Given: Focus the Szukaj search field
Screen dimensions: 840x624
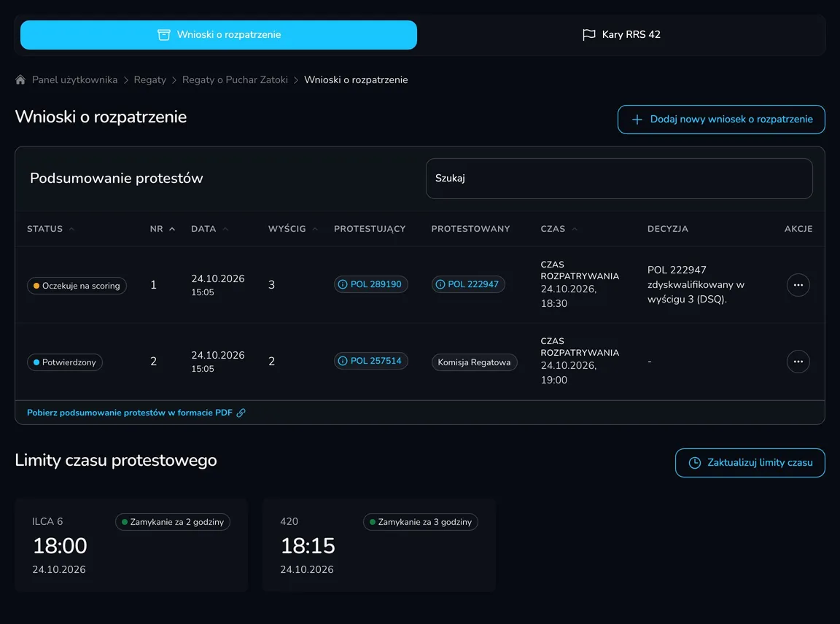Looking at the screenshot, I should coord(619,179).
